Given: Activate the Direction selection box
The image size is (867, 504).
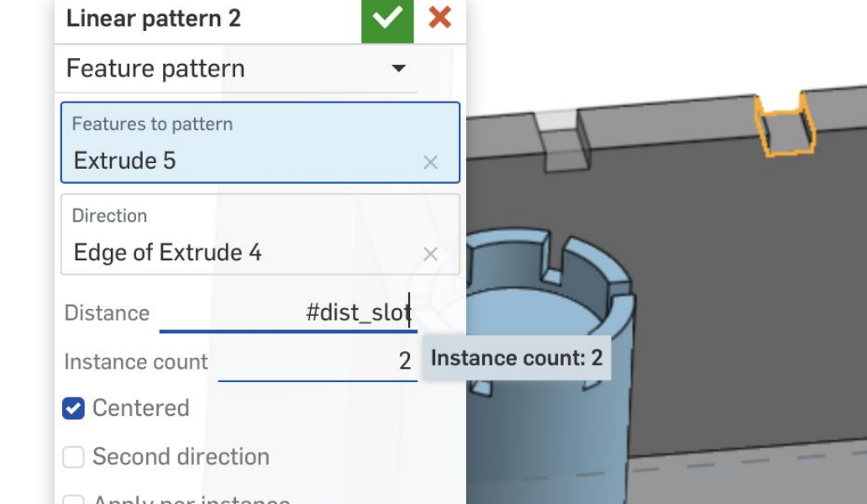Looking at the screenshot, I should 252,235.
